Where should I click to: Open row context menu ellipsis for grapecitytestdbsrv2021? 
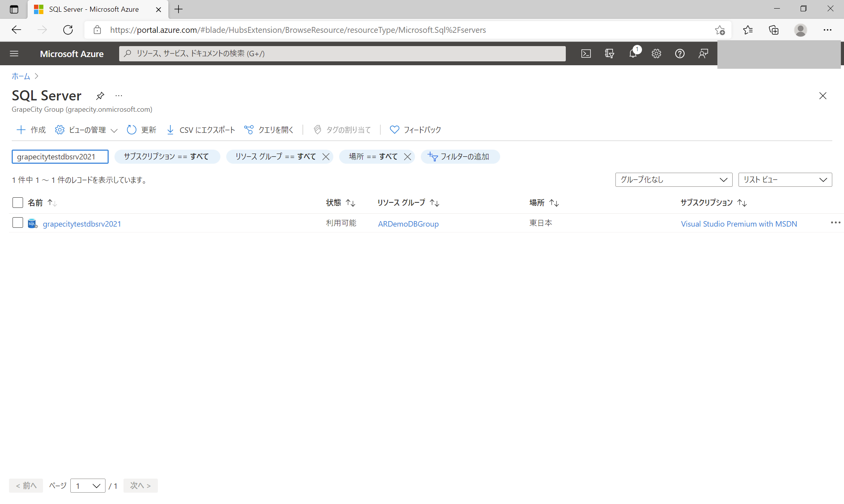(x=835, y=223)
